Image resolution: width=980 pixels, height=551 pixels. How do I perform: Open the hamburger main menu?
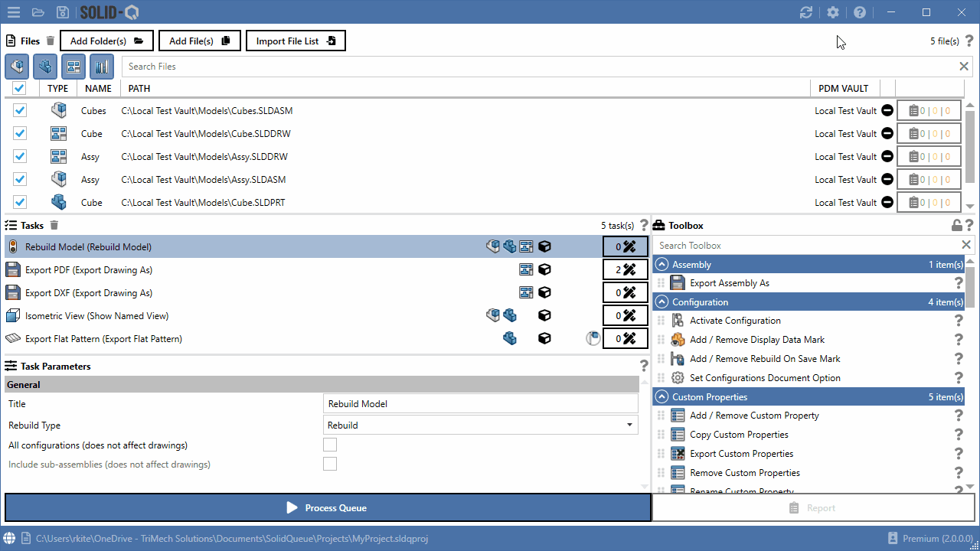14,12
